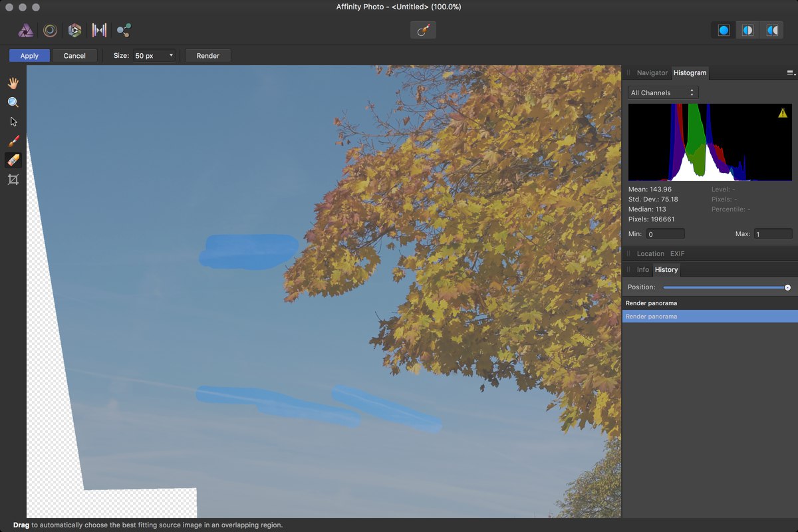
Task: Click the Mean: 143.96 histogram value
Action: tap(650, 190)
